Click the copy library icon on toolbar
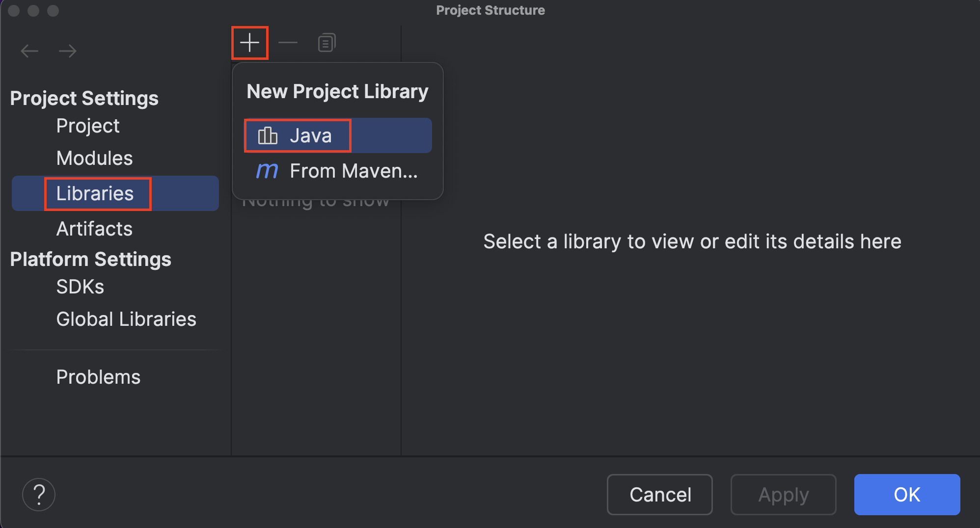This screenshot has height=528, width=980. [x=326, y=42]
